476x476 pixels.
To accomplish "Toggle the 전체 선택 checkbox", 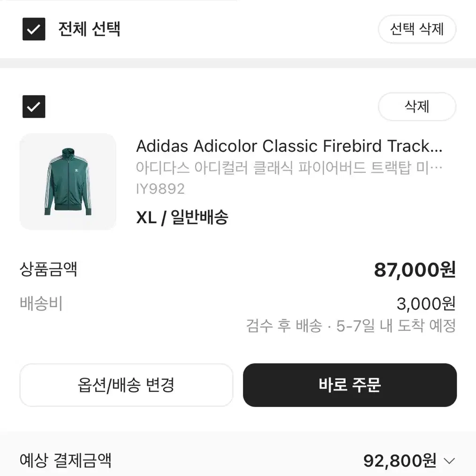I will [x=34, y=29].
